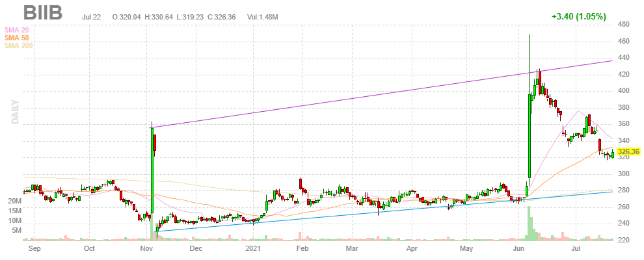Click the Apr month label
The height and width of the screenshot is (260, 644).
(412, 248)
